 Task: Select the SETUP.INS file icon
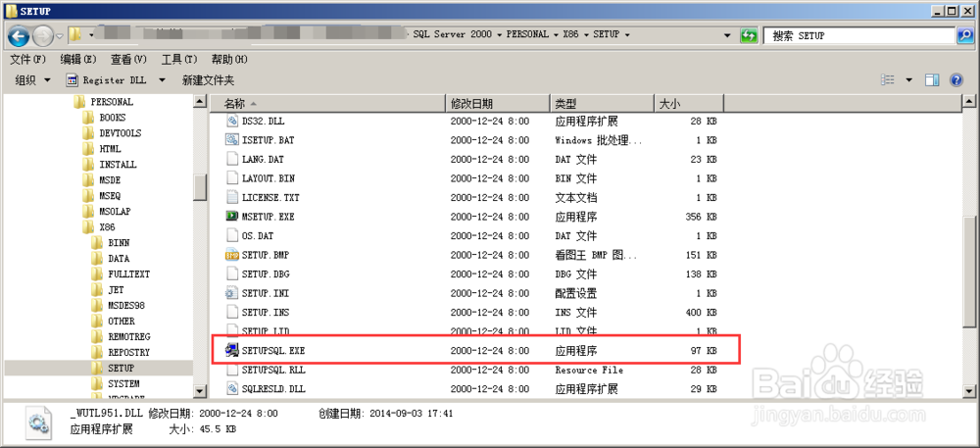point(232,313)
